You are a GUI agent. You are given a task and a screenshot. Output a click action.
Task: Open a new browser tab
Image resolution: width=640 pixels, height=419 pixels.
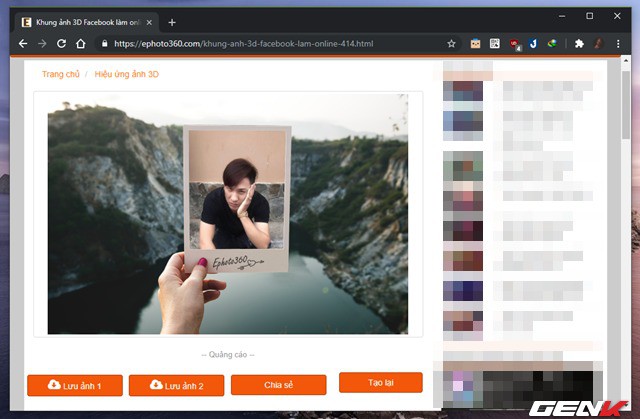(x=172, y=22)
